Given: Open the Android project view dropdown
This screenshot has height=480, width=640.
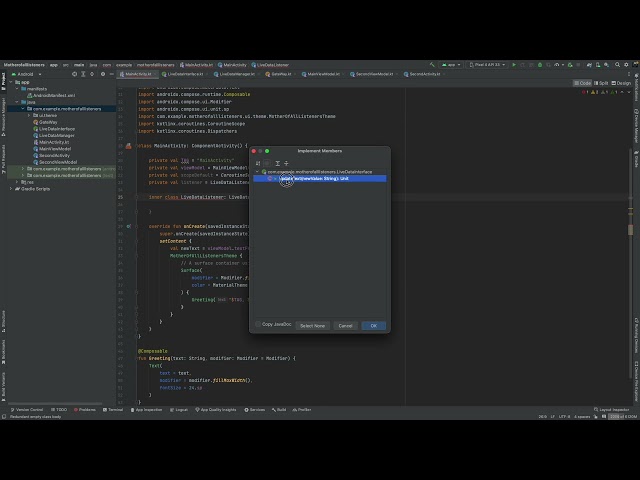Looking at the screenshot, I should (x=27, y=74).
